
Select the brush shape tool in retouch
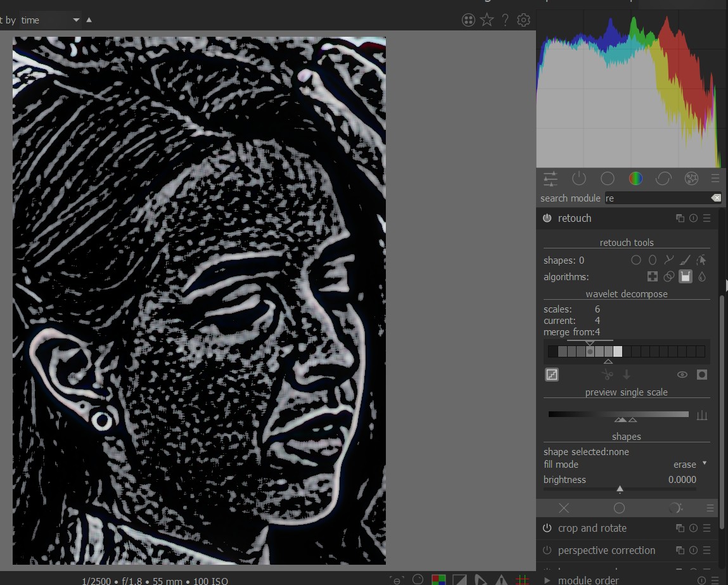[686, 260]
